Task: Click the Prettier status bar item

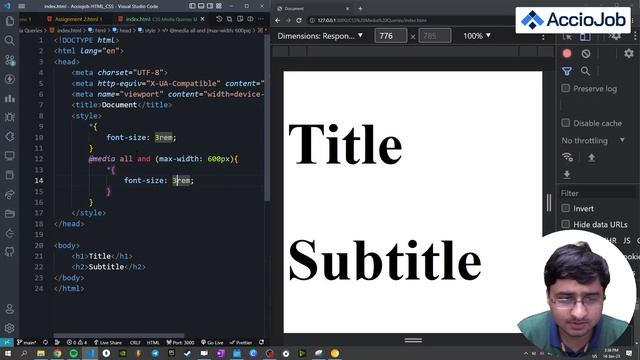Action: click(241, 342)
